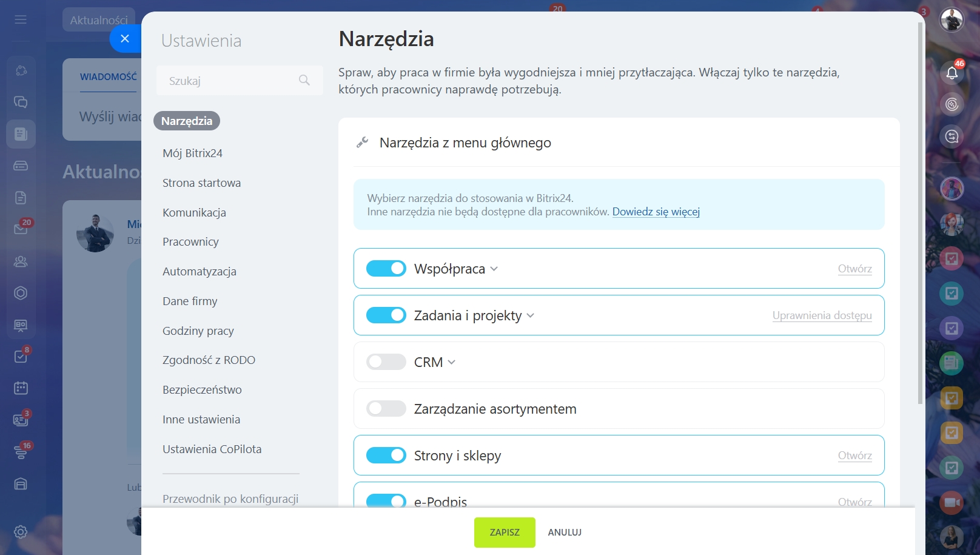
Task: Open the red checkbox task chat in the right sidebar
Action: [952, 259]
